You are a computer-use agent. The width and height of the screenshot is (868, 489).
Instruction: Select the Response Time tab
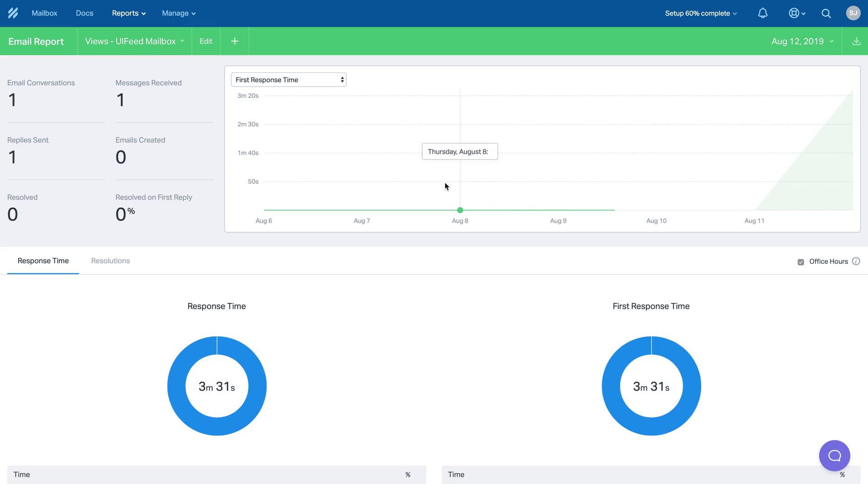[43, 260]
